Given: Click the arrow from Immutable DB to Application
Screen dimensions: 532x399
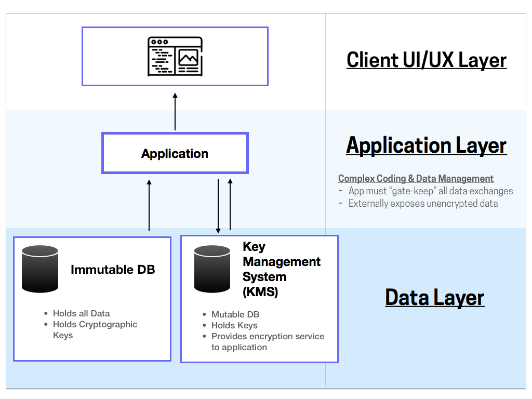Looking at the screenshot, I should [149, 204].
